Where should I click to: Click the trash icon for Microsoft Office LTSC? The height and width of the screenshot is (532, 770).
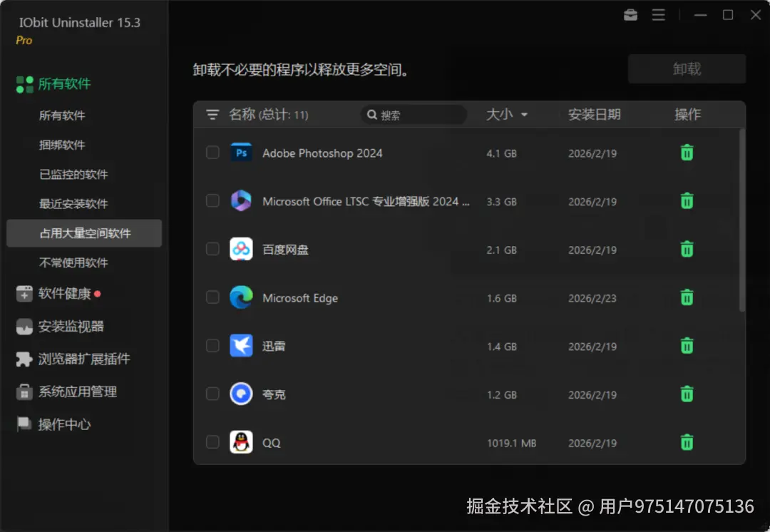coord(687,201)
